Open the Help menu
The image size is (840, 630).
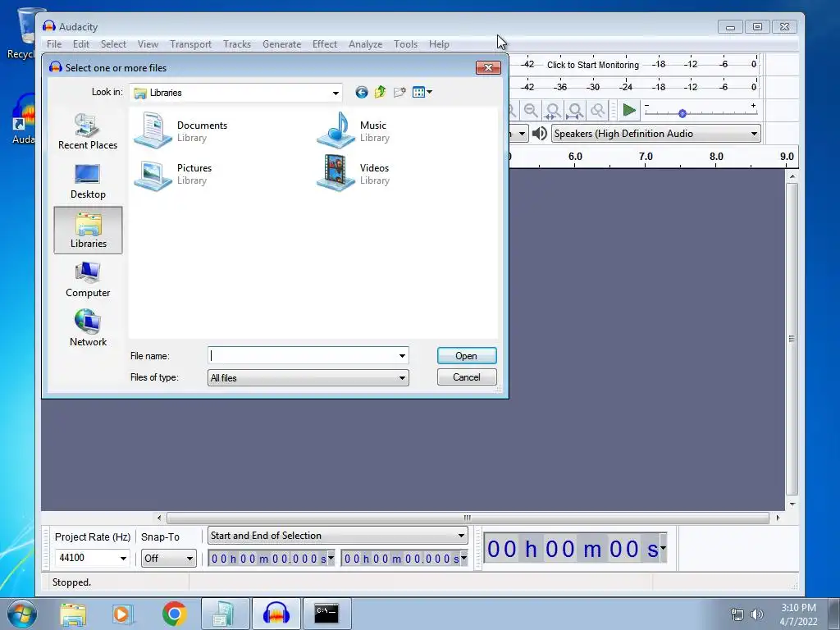439,44
